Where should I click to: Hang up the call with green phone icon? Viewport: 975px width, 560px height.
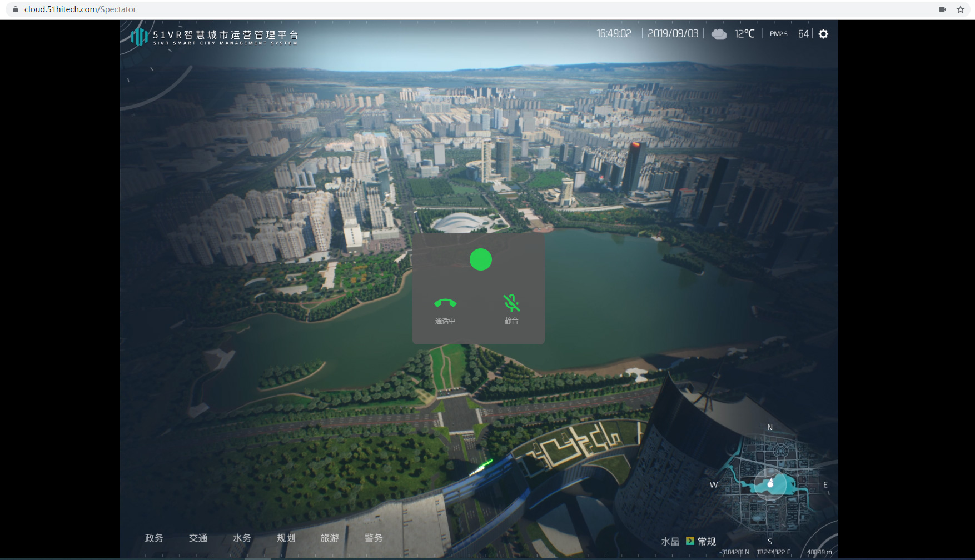445,303
